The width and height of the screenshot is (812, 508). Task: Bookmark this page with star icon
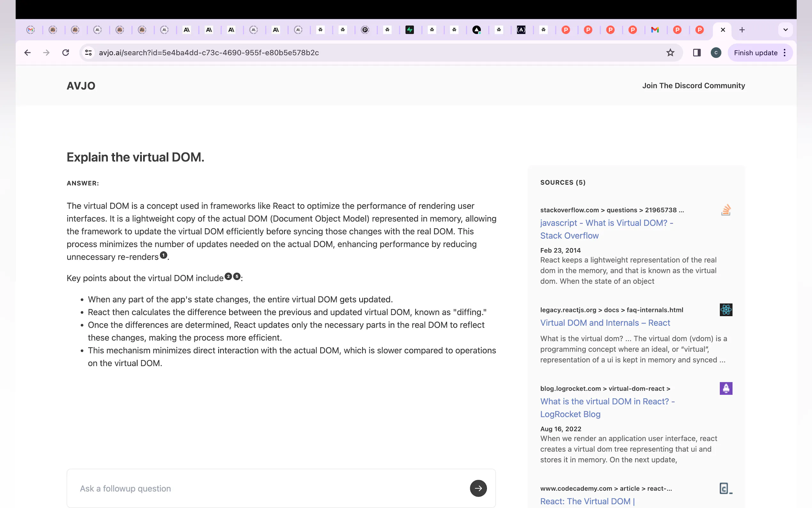click(670, 53)
